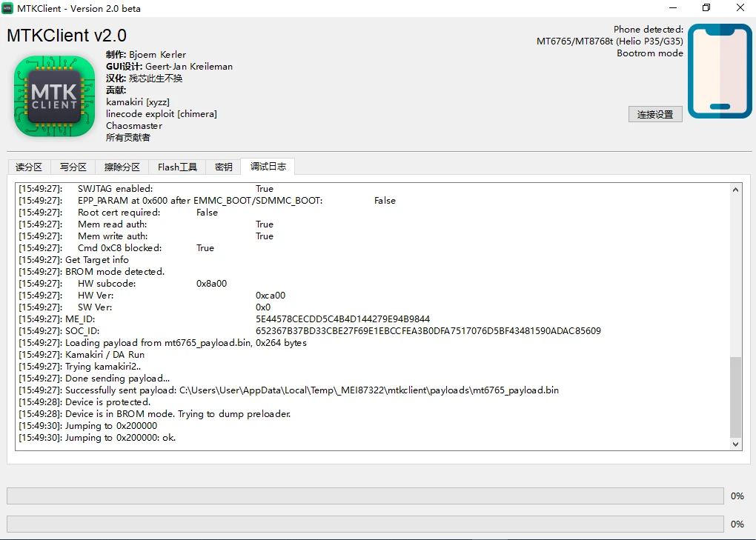The image size is (756, 540).
Task: Click the 'SW Ver: 0x0' line
Action: click(145, 307)
